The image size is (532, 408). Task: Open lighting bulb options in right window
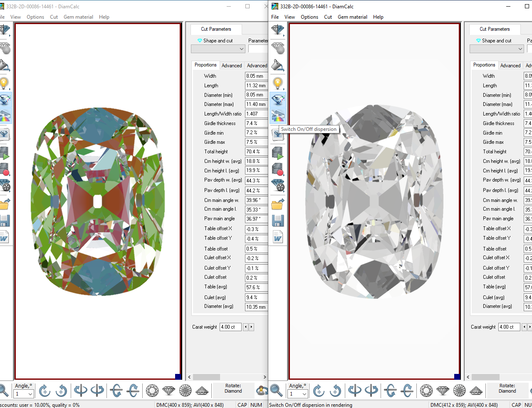point(277,83)
